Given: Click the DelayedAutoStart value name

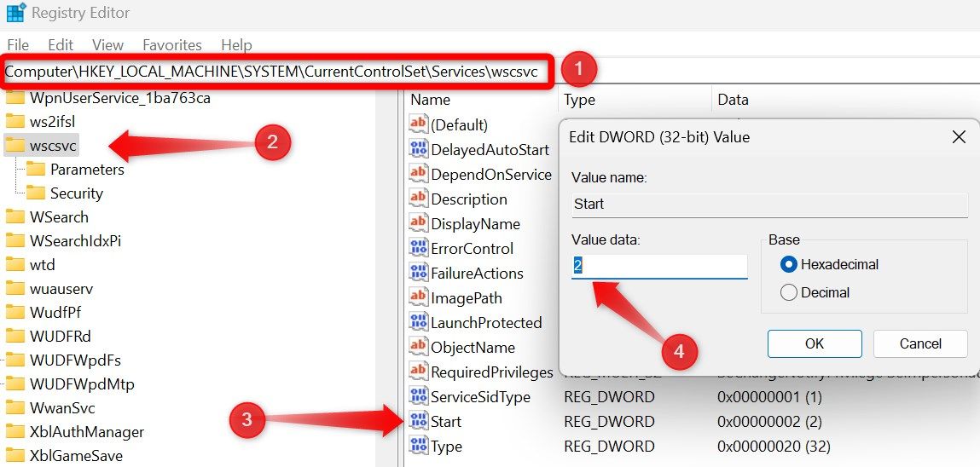Looking at the screenshot, I should 490,149.
